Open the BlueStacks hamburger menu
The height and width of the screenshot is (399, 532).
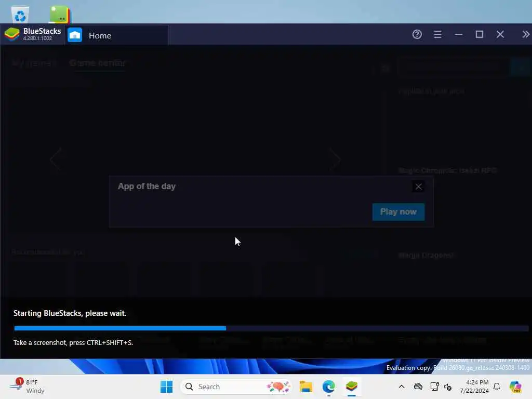point(437,34)
